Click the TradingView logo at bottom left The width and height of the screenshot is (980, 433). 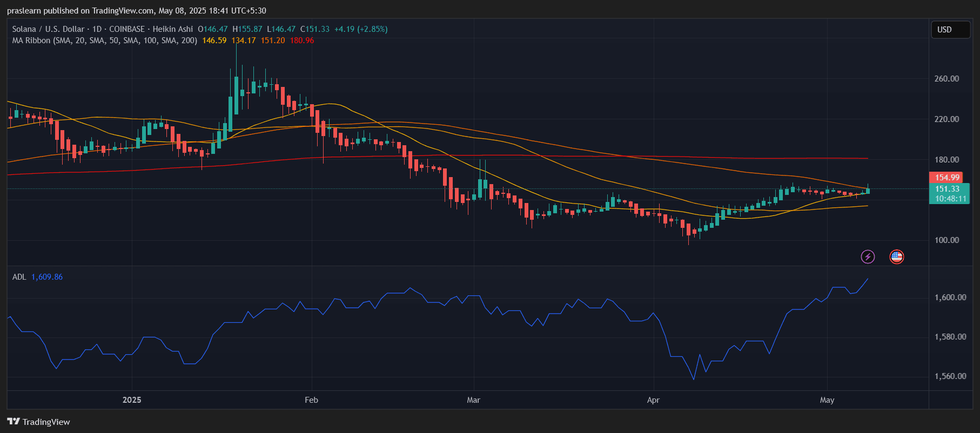click(38, 422)
